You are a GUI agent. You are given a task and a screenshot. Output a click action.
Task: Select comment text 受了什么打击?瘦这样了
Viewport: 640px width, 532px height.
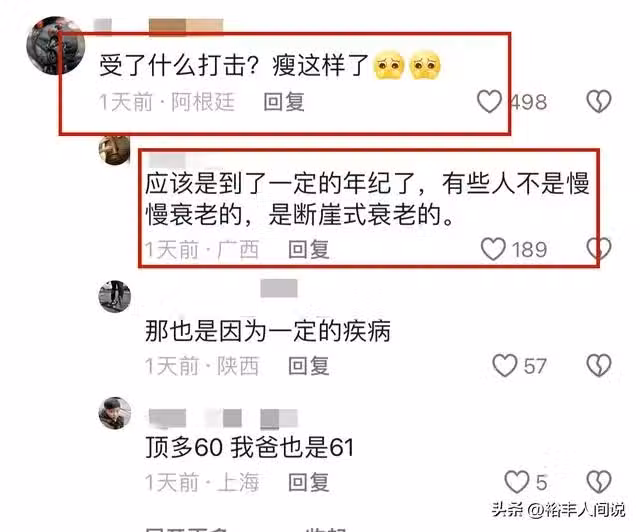(x=234, y=65)
